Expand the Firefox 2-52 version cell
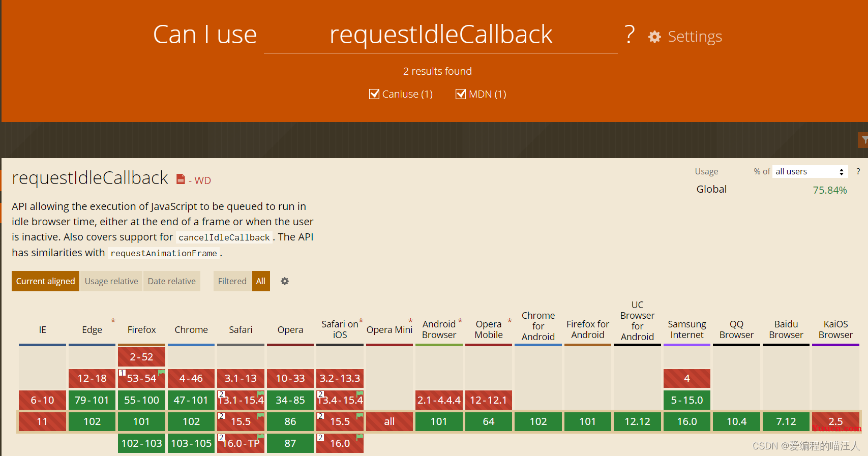The image size is (868, 456). tap(141, 357)
